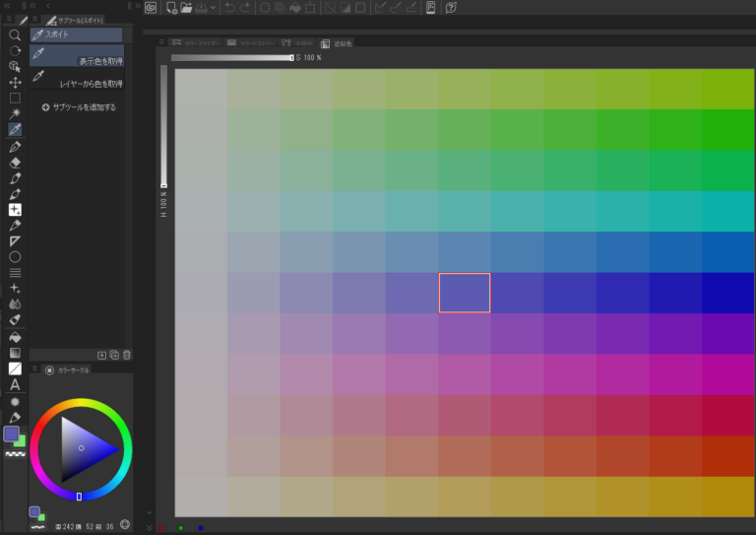Viewport: 756px width, 535px height.
Task: Switch to the 近似色 tab
Action: [x=337, y=43]
